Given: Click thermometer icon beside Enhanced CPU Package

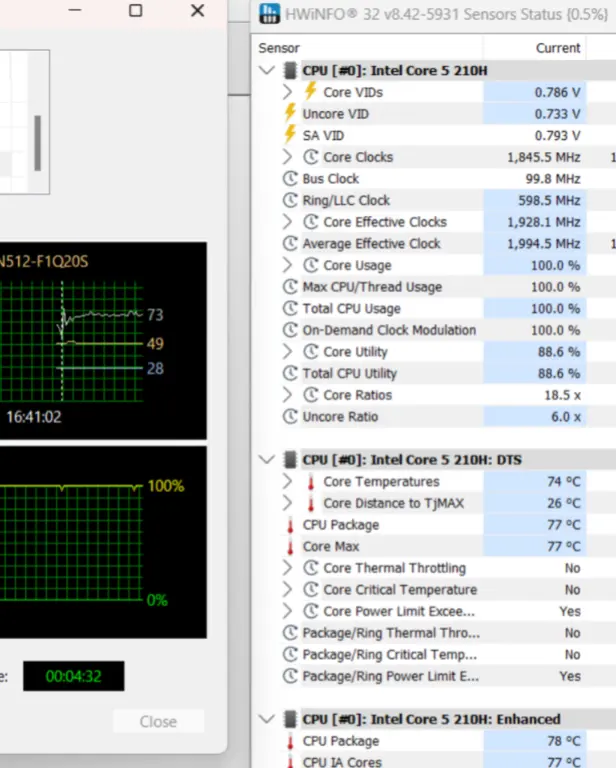Looking at the screenshot, I should pyautogui.click(x=290, y=741).
